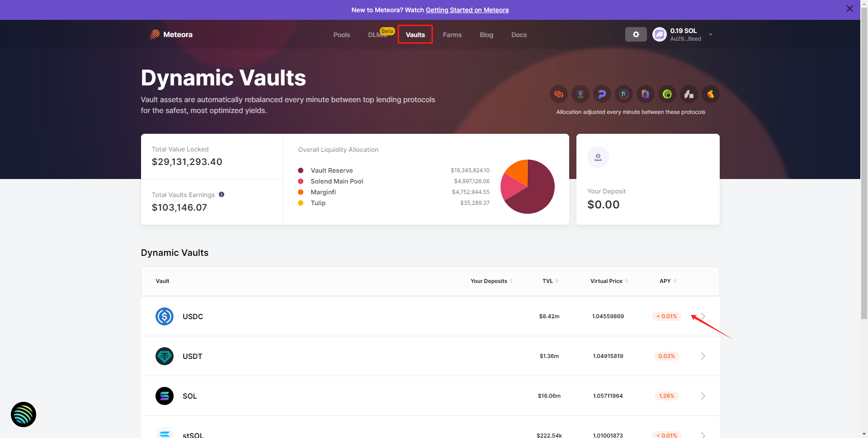Open the Blog tab
The height and width of the screenshot is (438, 868).
coord(486,35)
